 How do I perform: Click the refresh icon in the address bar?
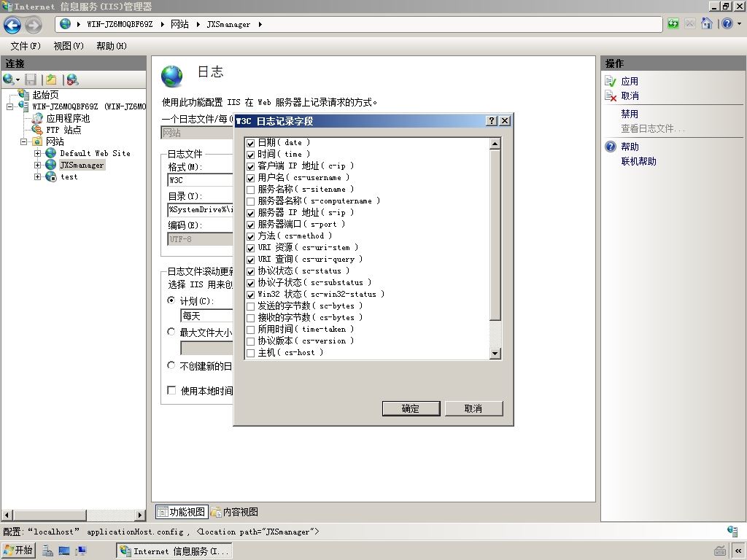point(673,24)
